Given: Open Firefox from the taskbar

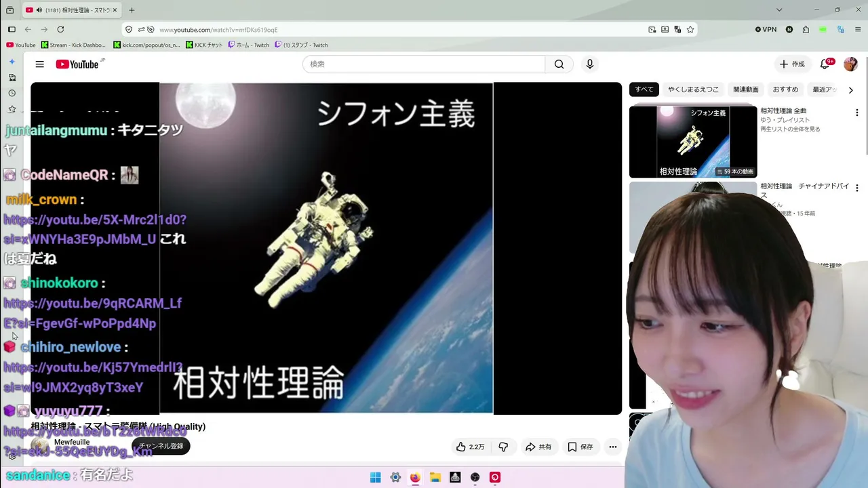Looking at the screenshot, I should pyautogui.click(x=415, y=477).
